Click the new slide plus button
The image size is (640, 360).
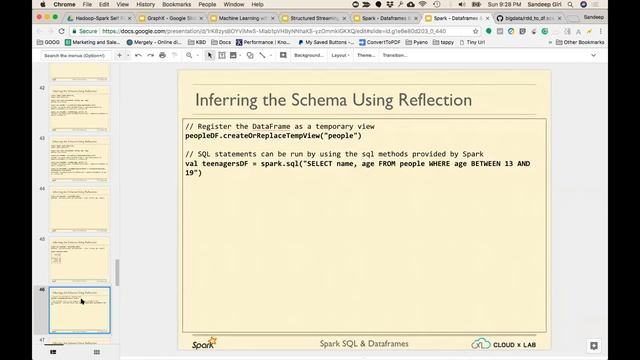click(120, 55)
